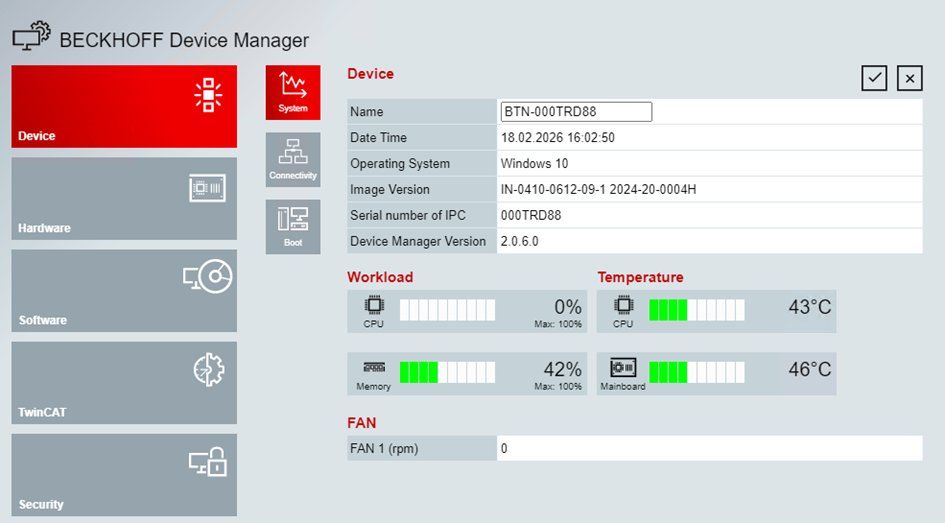This screenshot has height=523, width=945.
Task: Click the CPU temperature bar gauge
Action: click(697, 310)
